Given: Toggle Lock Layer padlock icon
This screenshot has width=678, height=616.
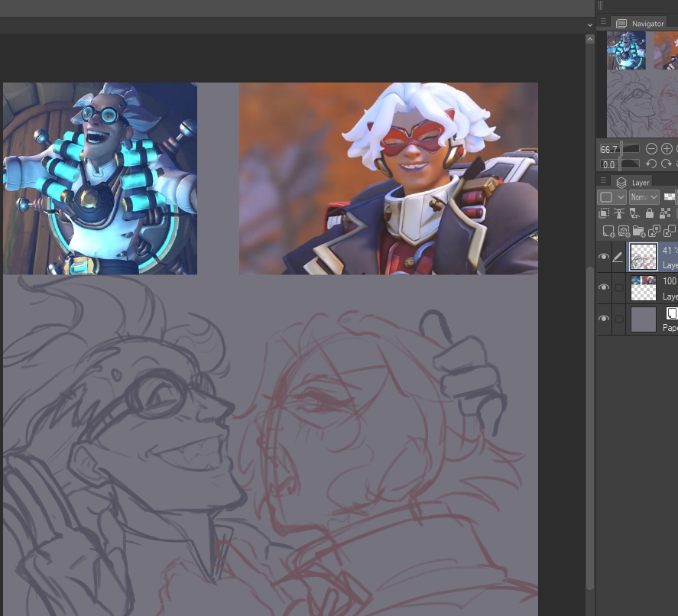Looking at the screenshot, I should (650, 212).
